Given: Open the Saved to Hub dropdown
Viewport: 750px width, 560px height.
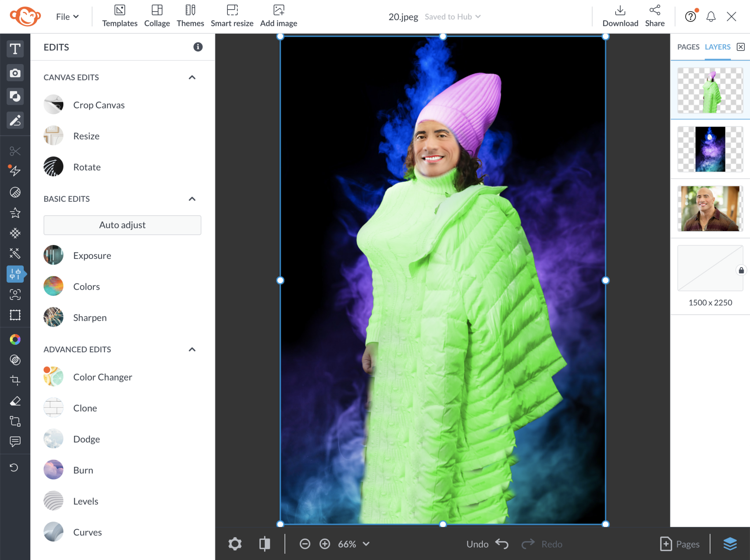Looking at the screenshot, I should click(x=452, y=16).
